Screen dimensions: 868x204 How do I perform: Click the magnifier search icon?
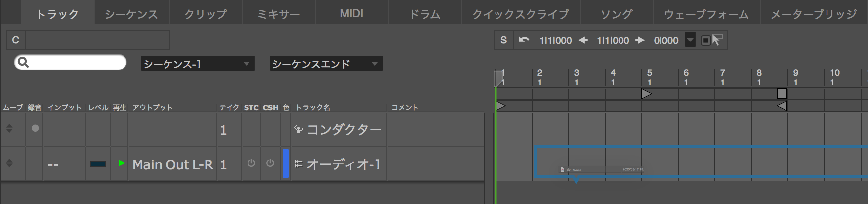point(23,62)
